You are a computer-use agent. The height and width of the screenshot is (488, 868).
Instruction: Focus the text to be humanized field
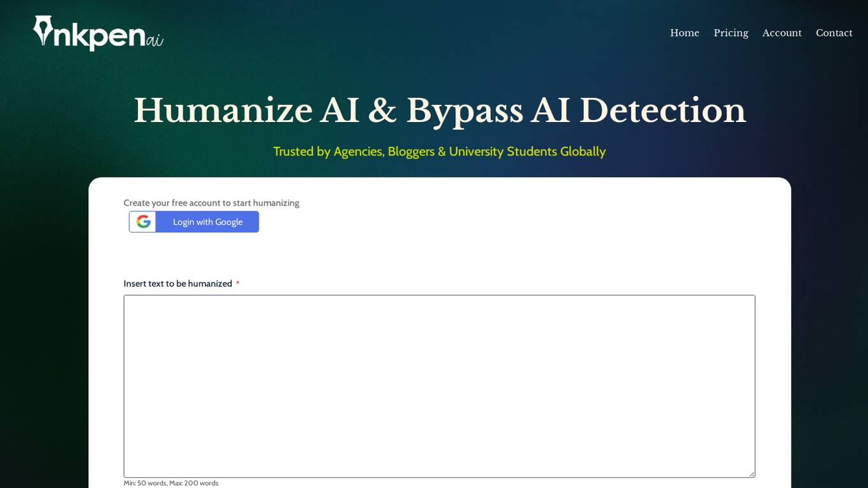coord(439,386)
